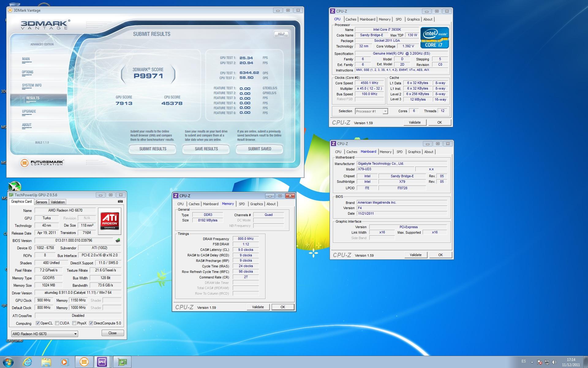Click the ATI Radeon logo in GPU-Z
This screenshot has width=588, height=368.
(x=110, y=221)
